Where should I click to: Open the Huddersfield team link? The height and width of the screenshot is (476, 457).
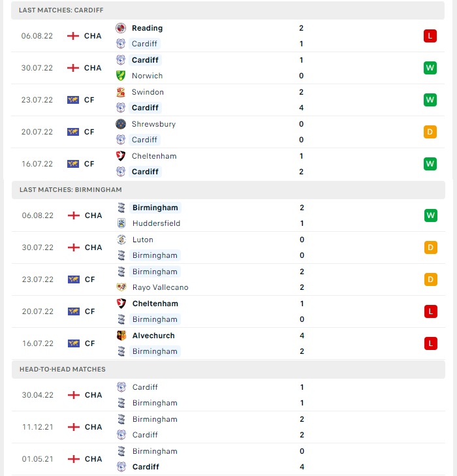pyautogui.click(x=156, y=223)
